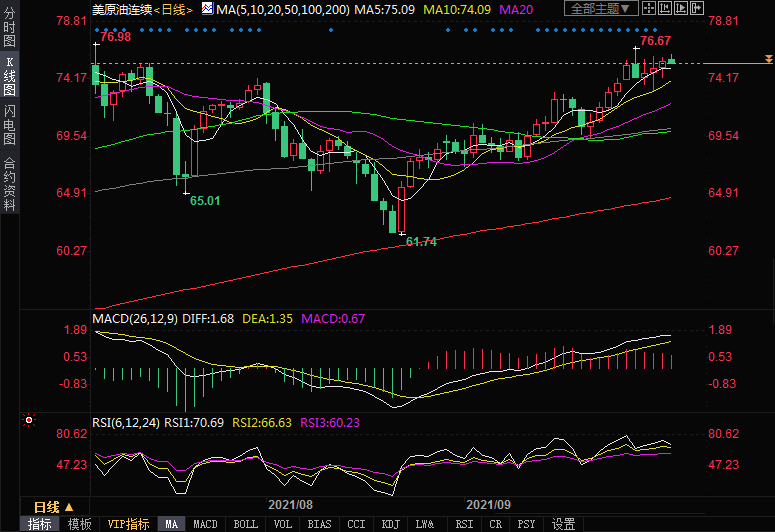
Task: Open the <日线> period dropdown next to 美原油连续
Action: (x=175, y=9)
